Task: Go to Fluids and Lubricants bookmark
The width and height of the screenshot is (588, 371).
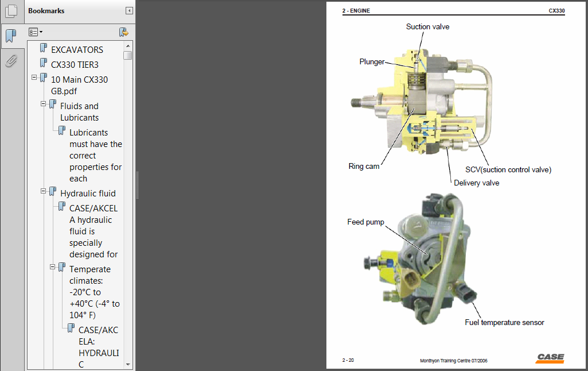Action: click(80, 112)
